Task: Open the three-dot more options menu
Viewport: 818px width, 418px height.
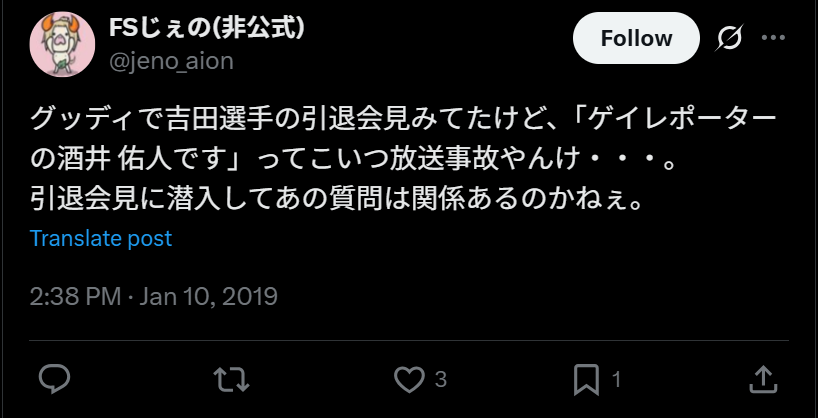Action: 773,38
